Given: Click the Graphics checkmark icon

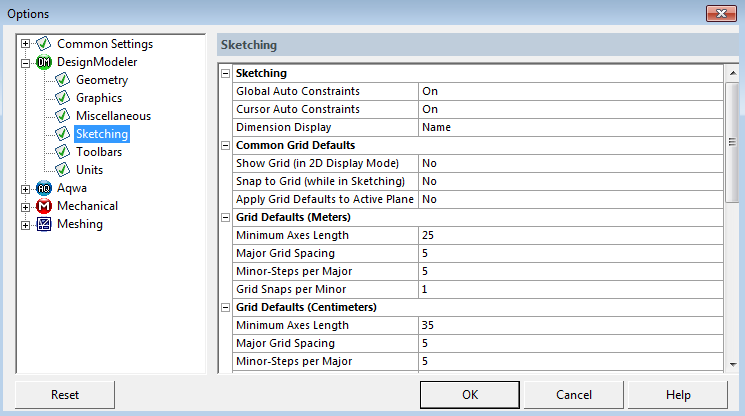Looking at the screenshot, I should (x=63, y=98).
